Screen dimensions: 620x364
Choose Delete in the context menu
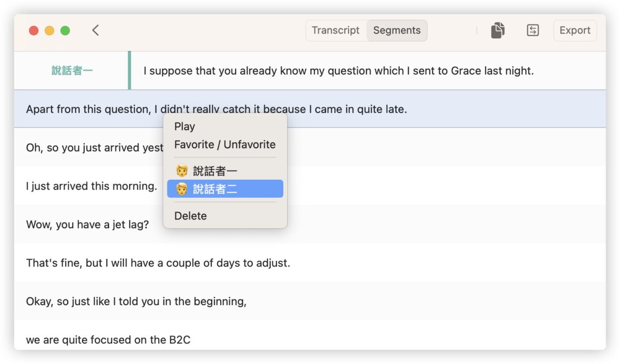tap(225, 216)
